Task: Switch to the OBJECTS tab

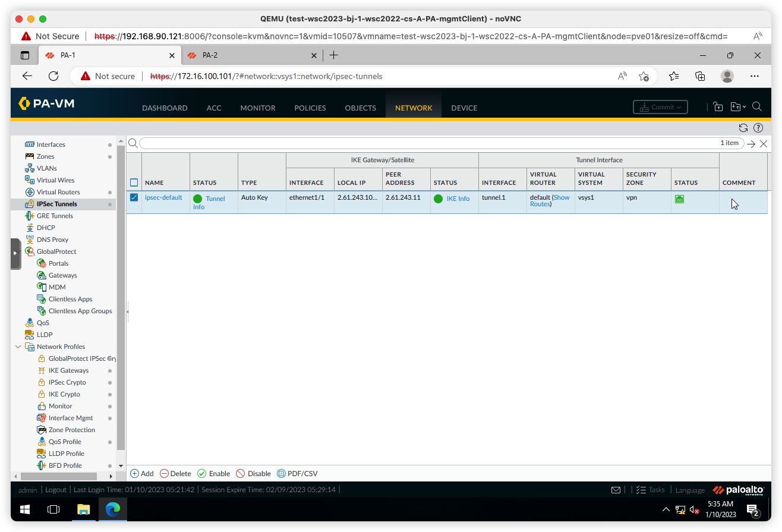Action: click(361, 108)
